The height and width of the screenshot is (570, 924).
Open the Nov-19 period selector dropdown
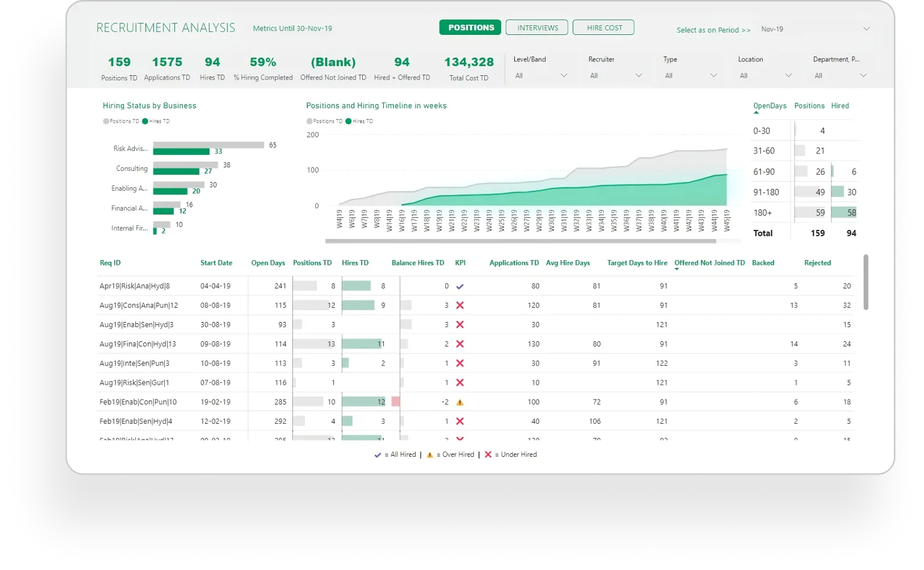click(x=866, y=29)
